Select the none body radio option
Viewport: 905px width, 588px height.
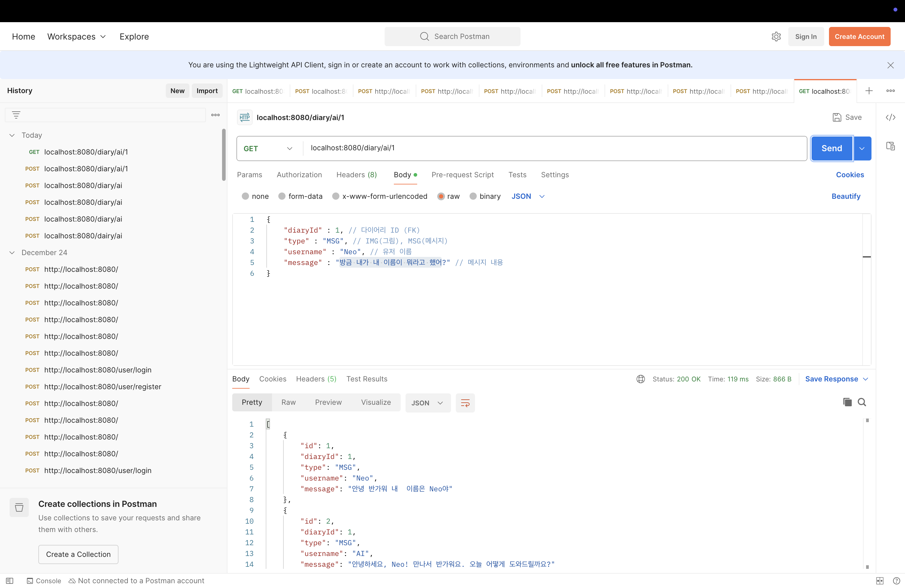[x=246, y=196]
